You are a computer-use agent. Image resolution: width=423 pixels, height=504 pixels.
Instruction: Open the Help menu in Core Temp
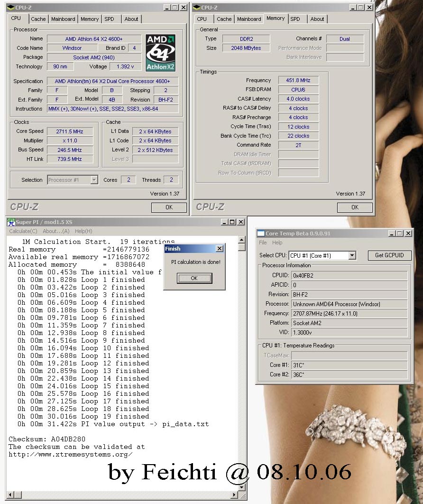pyautogui.click(x=277, y=243)
